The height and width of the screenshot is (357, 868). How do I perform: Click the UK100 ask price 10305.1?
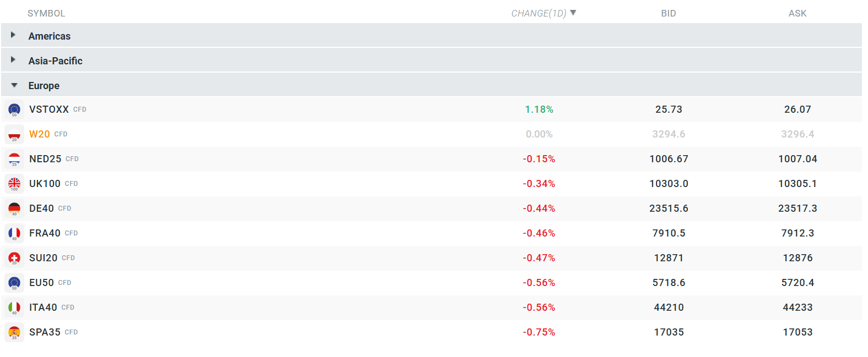pyautogui.click(x=797, y=184)
